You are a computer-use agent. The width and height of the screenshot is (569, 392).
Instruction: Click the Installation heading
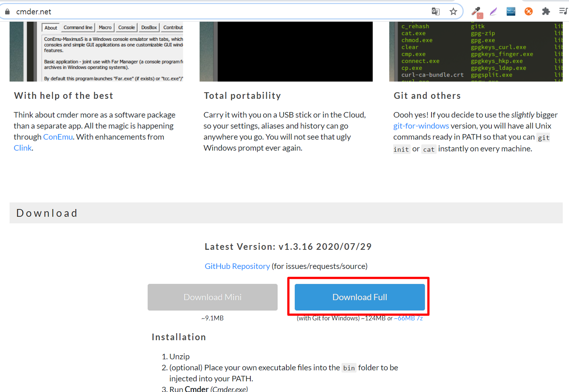pyautogui.click(x=179, y=337)
